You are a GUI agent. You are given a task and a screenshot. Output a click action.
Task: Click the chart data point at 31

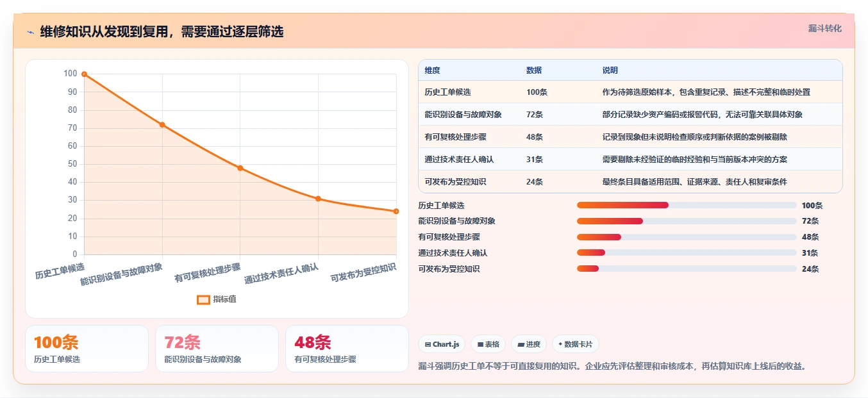point(318,199)
